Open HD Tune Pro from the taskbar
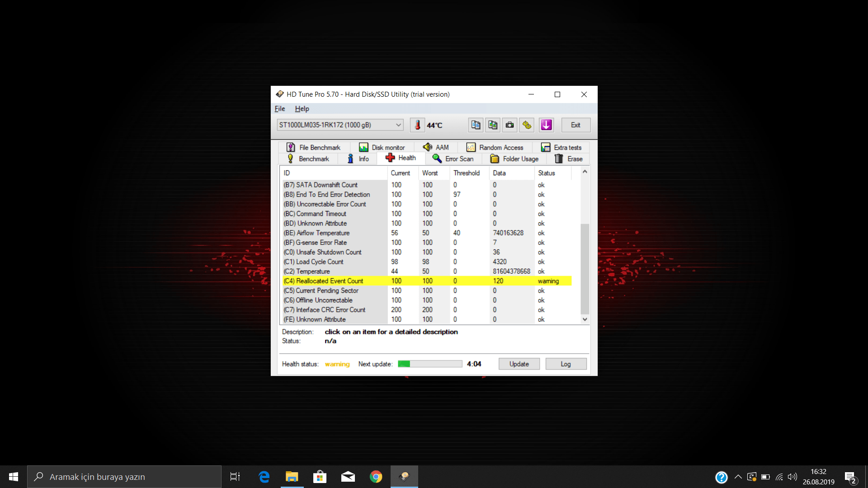868x488 pixels. (x=404, y=476)
